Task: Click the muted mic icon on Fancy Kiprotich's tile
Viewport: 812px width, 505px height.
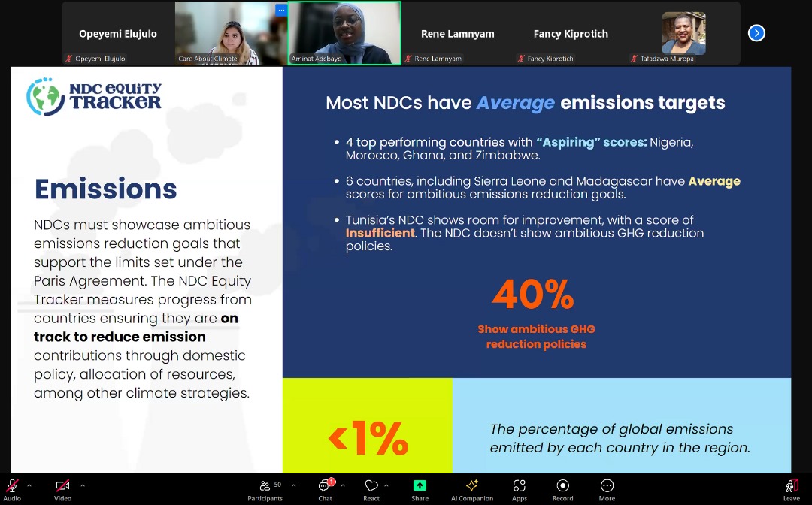Action: 522,58
